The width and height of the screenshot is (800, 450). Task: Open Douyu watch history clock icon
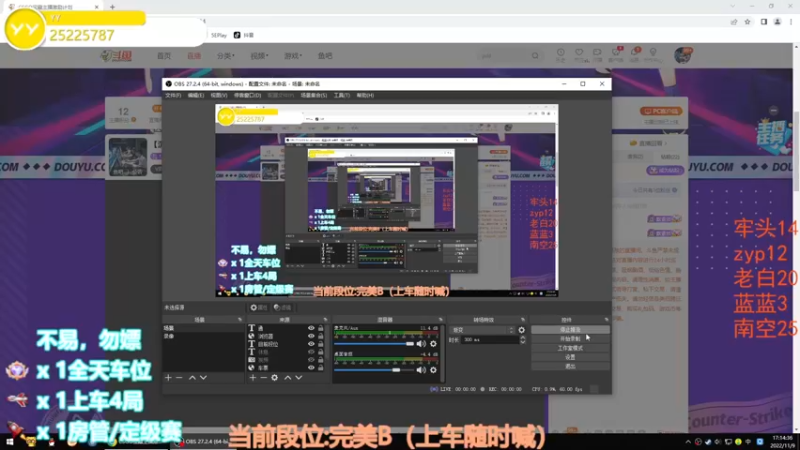(560, 53)
